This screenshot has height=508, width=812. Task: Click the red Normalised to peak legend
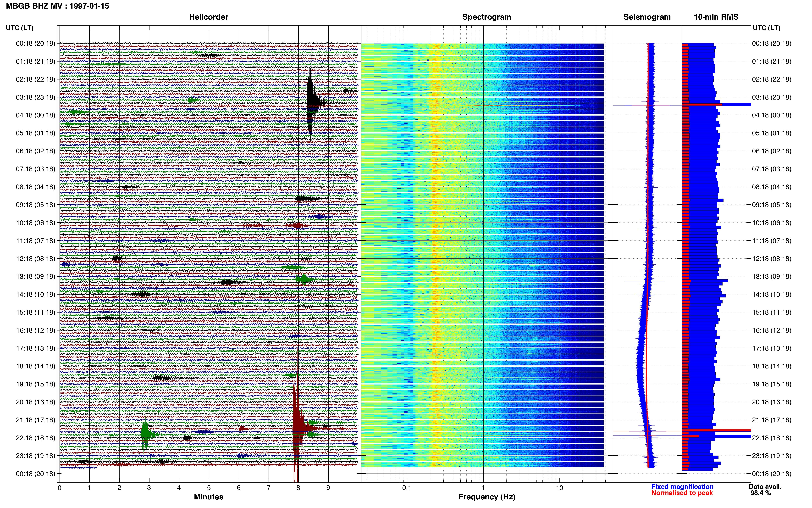click(x=682, y=493)
